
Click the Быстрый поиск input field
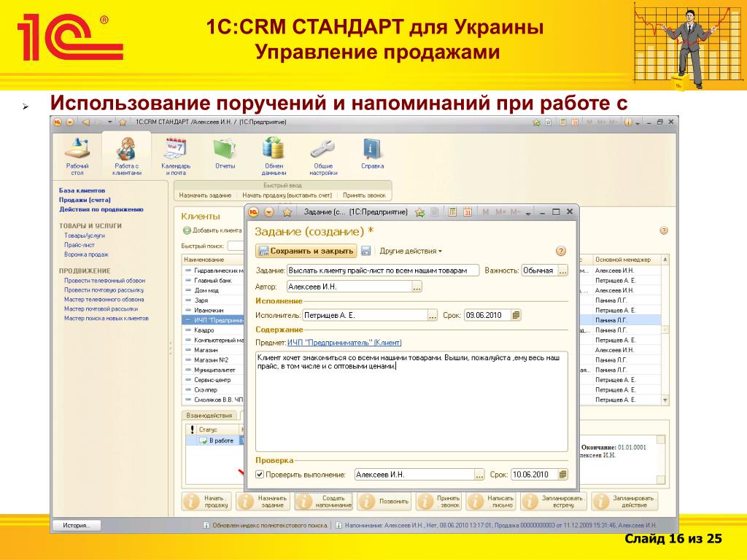coord(236,246)
